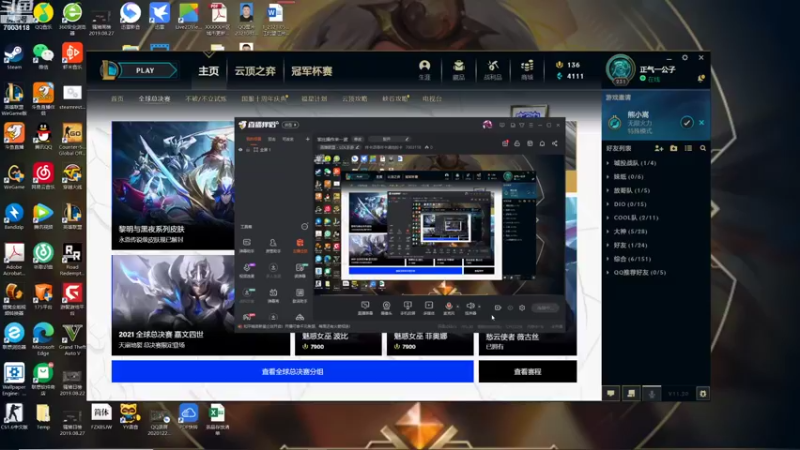
Task: Open the Steam desktop shortcut
Action: click(14, 56)
